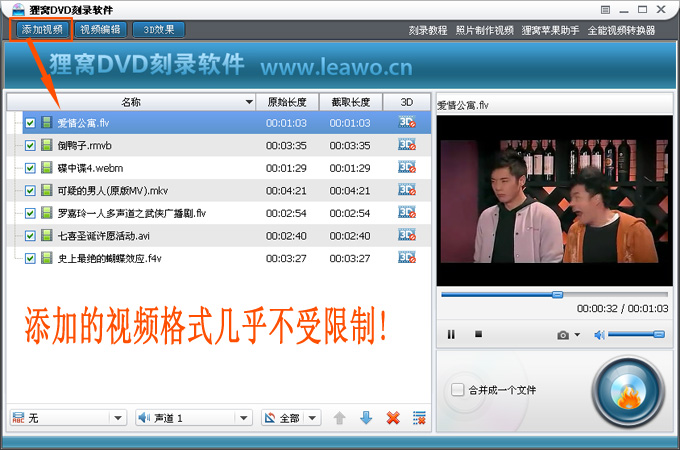
Task: Uncheck the 可疑的男人(原版MV).mkv checkbox
Action: point(30,191)
